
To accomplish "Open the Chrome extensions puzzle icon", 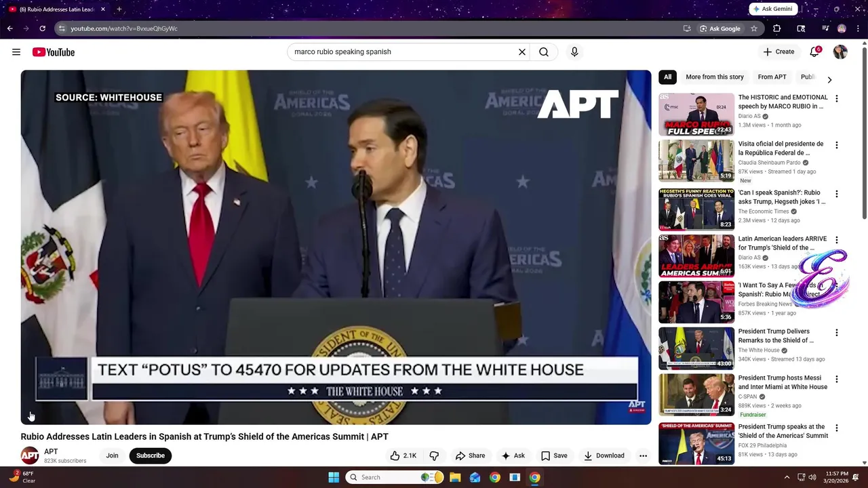I will pos(777,28).
